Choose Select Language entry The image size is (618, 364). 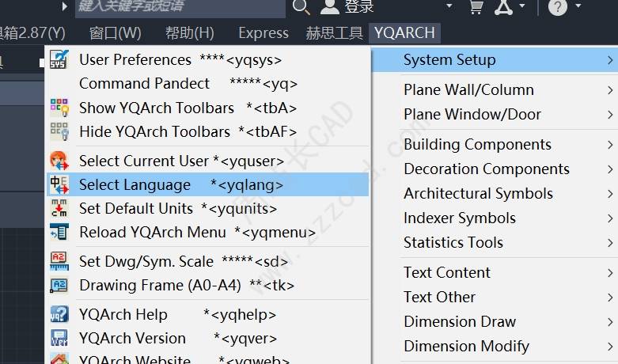pyautogui.click(x=207, y=184)
